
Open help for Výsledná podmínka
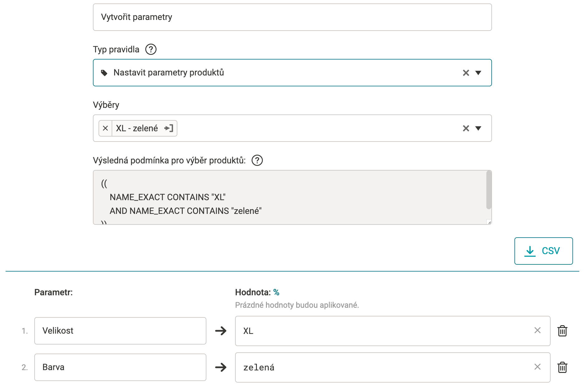(257, 160)
